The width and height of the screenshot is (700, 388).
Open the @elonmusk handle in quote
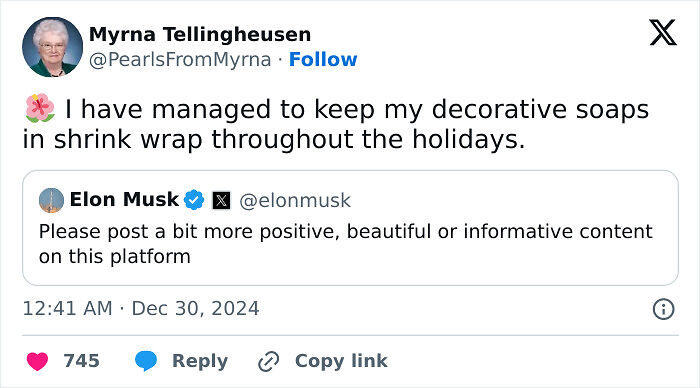[295, 200]
